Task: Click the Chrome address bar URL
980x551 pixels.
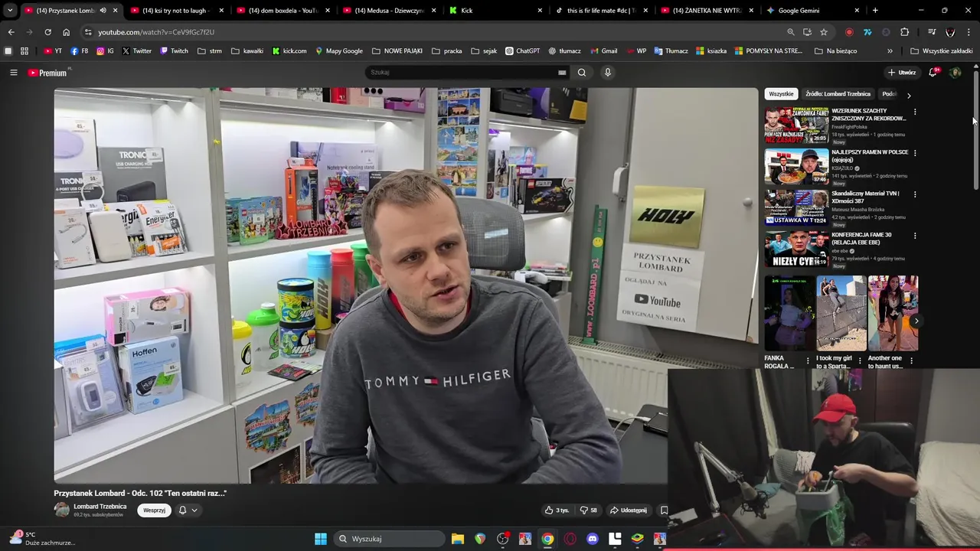Action: 156,32
